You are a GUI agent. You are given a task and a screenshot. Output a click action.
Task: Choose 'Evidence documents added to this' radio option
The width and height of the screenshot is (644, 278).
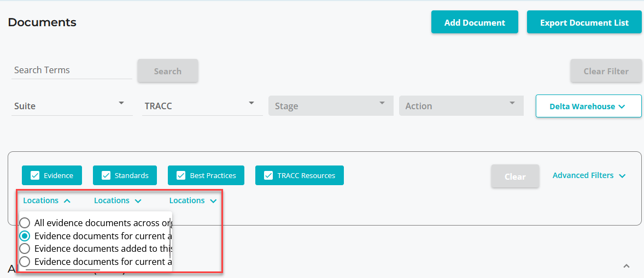[25, 249]
